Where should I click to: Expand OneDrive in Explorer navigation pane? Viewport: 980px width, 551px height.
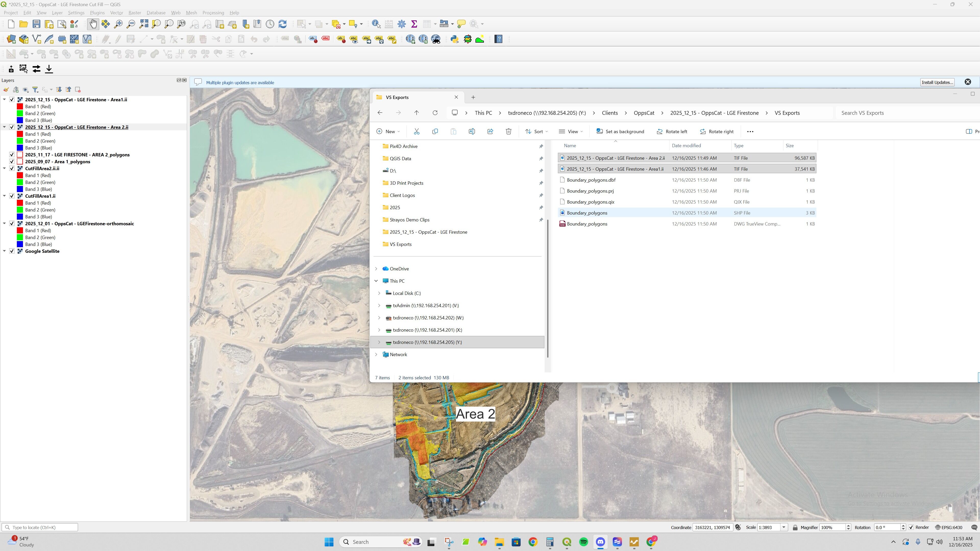[376, 269]
